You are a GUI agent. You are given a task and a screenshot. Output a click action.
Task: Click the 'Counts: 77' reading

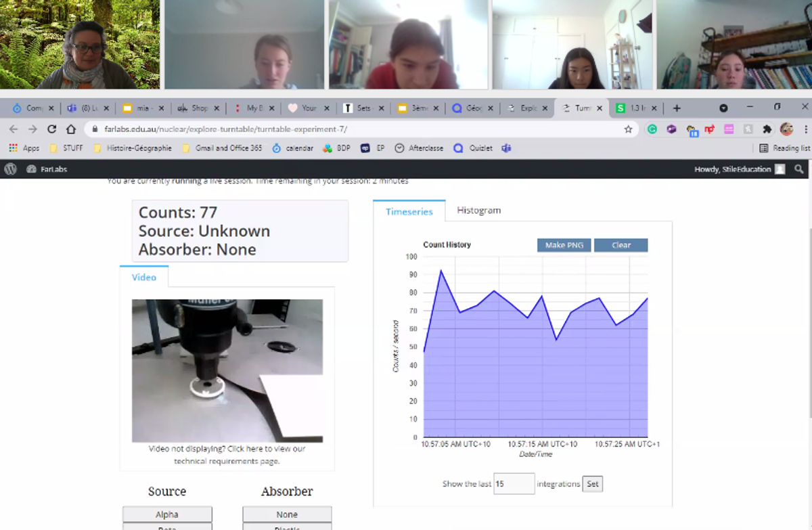pyautogui.click(x=178, y=213)
